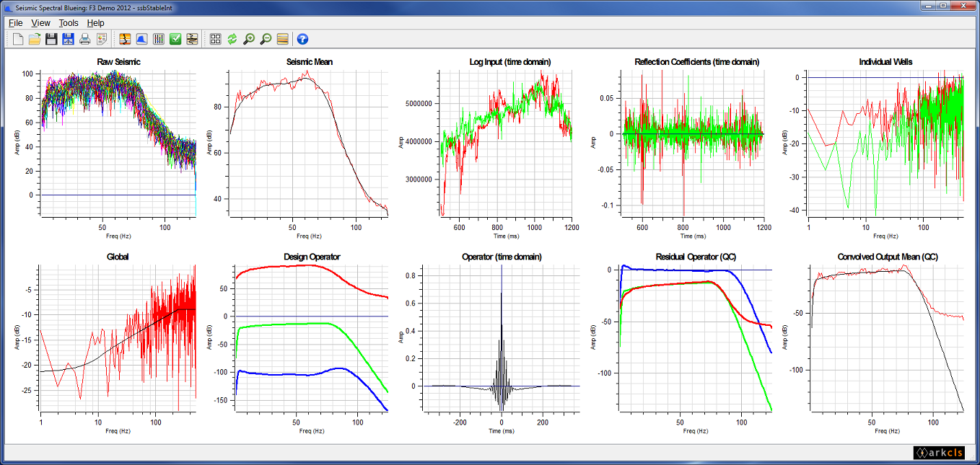Screen dimensions: 980x465
Task: Open a file with the folder icon
Action: point(35,39)
